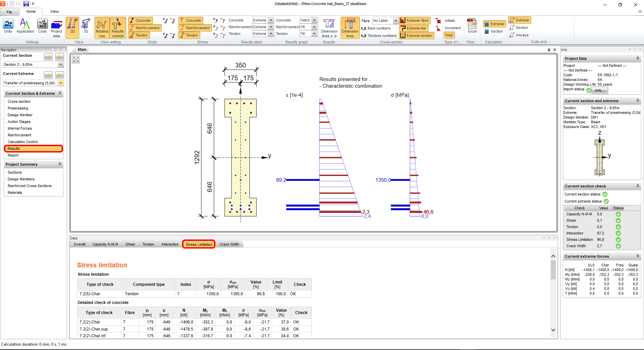Collapse the Project Summary panel
The height and width of the screenshot is (350, 644).
click(x=60, y=164)
